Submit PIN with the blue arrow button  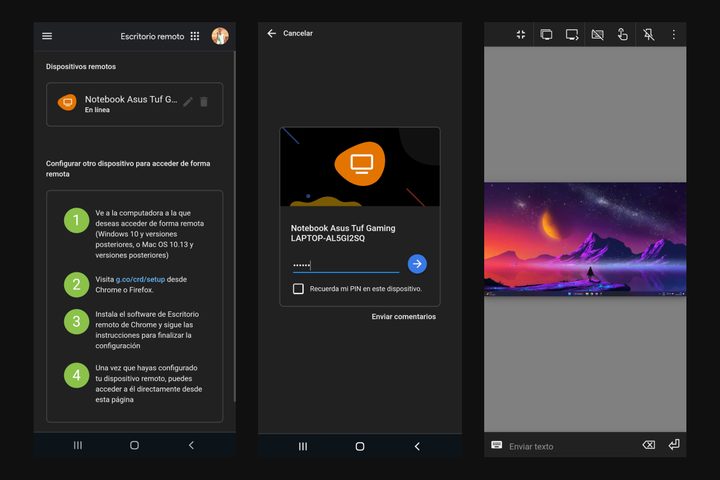coord(417,264)
